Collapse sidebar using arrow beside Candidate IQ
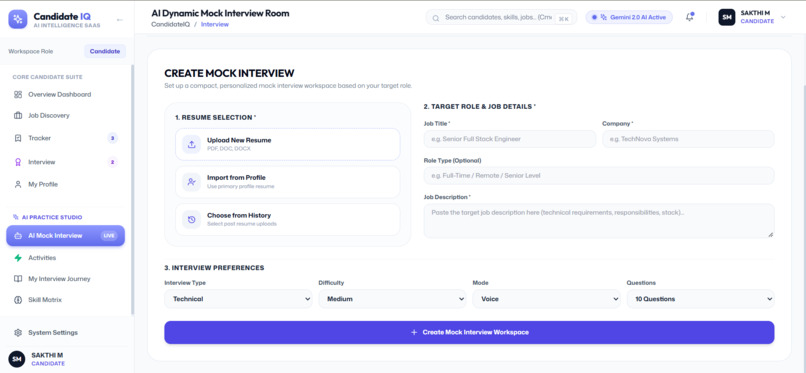 [x=120, y=20]
